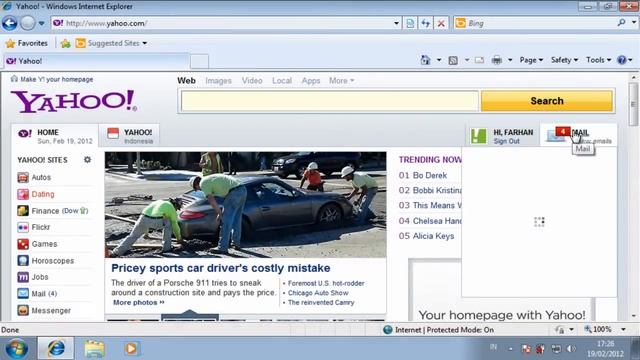The height and width of the screenshot is (360, 640).
Task: Select the Images search tab
Action: 218,81
